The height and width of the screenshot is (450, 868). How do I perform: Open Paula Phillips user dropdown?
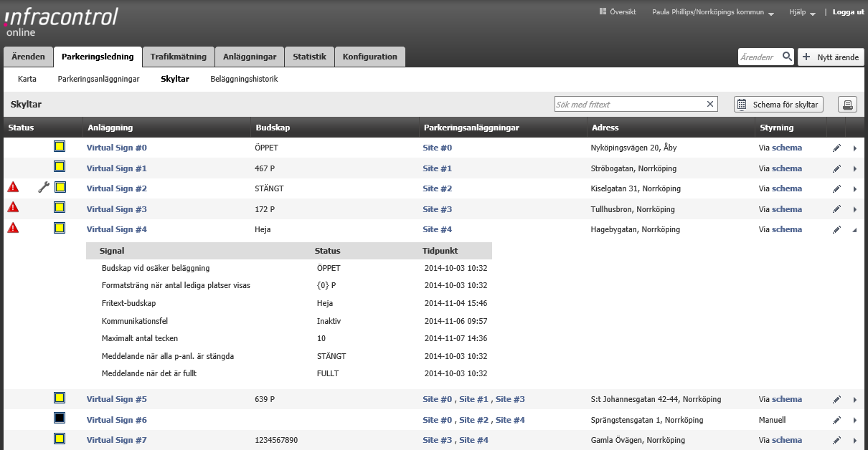coord(713,12)
